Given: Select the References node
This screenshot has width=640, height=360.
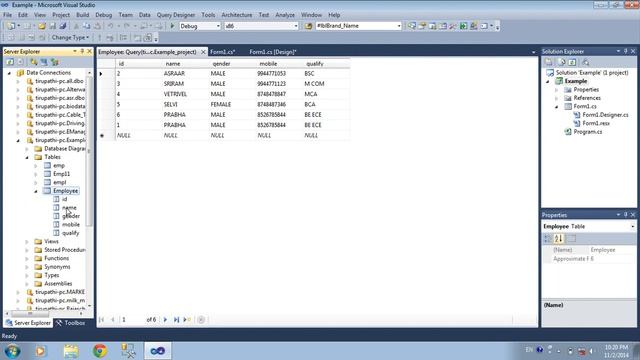Looking at the screenshot, I should point(587,98).
